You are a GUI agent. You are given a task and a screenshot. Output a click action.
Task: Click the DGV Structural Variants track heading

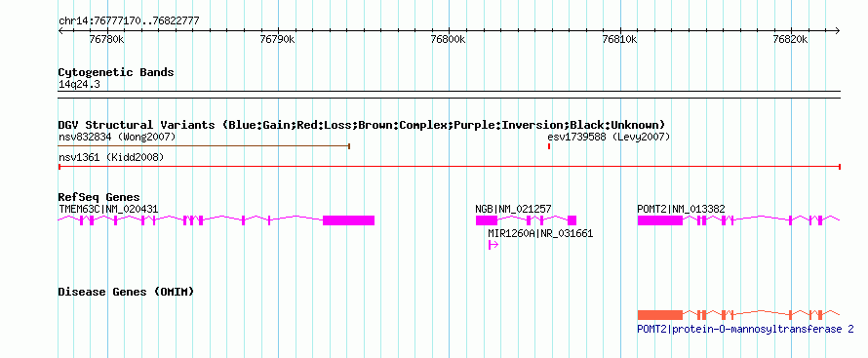point(362,125)
